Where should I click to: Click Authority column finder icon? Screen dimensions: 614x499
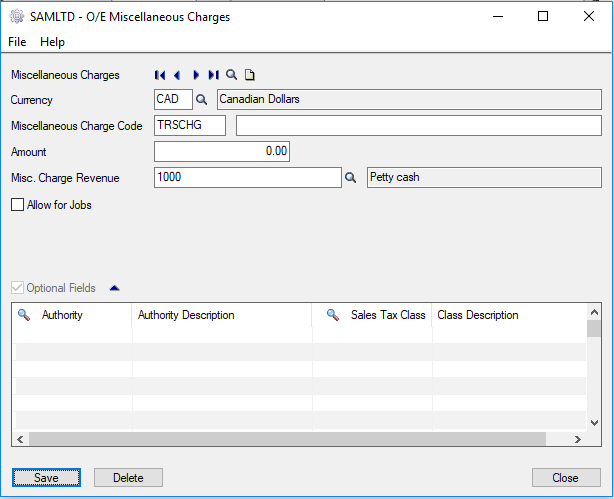[x=24, y=315]
